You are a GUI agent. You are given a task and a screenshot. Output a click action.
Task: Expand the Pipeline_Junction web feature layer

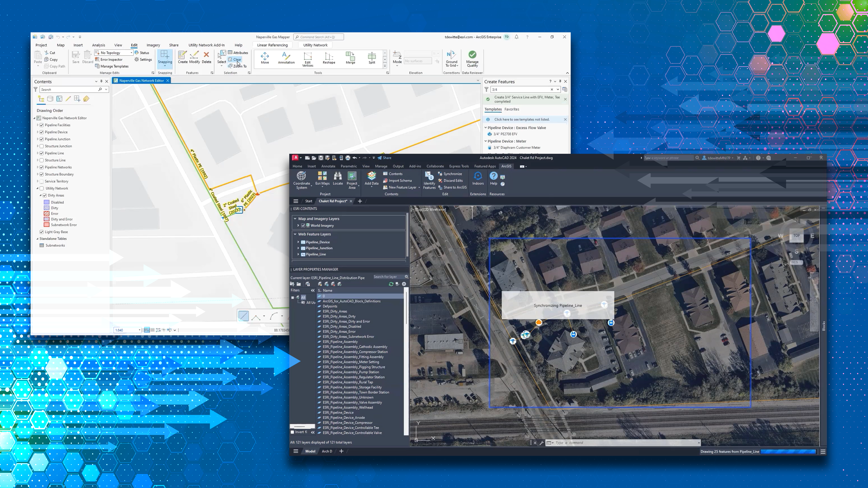click(x=298, y=248)
